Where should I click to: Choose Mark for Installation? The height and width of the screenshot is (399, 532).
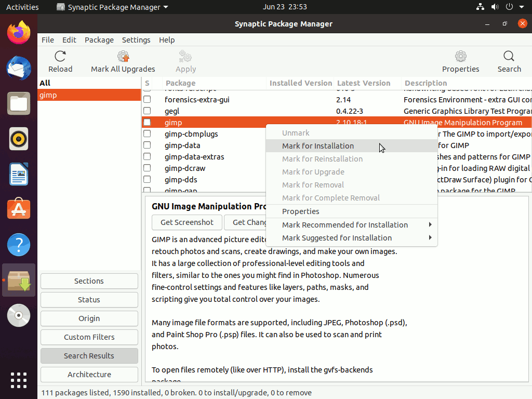(352, 146)
